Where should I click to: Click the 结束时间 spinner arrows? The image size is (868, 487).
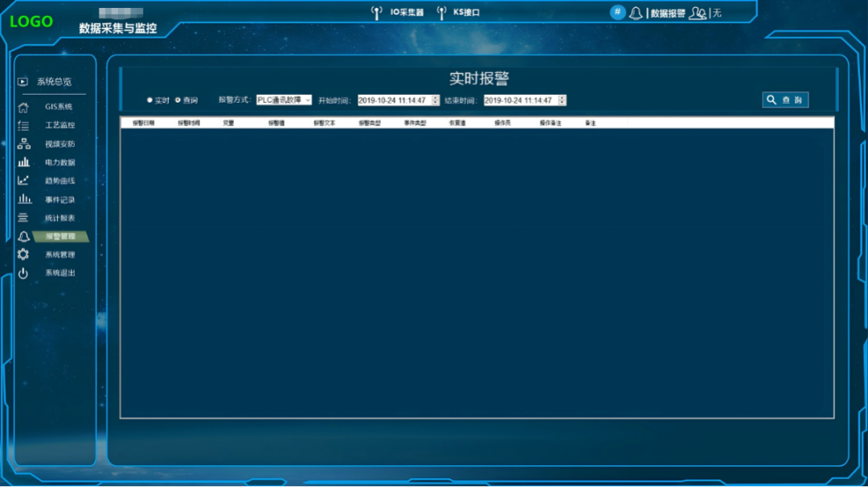point(562,100)
